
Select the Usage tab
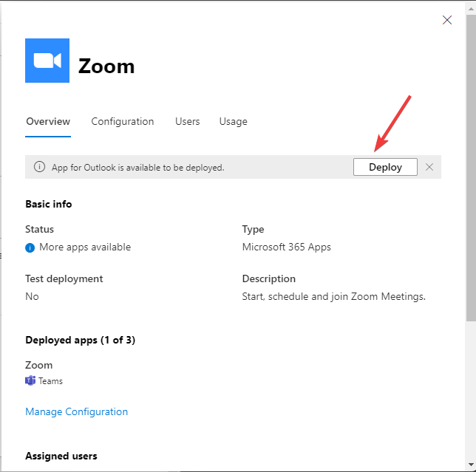[233, 121]
